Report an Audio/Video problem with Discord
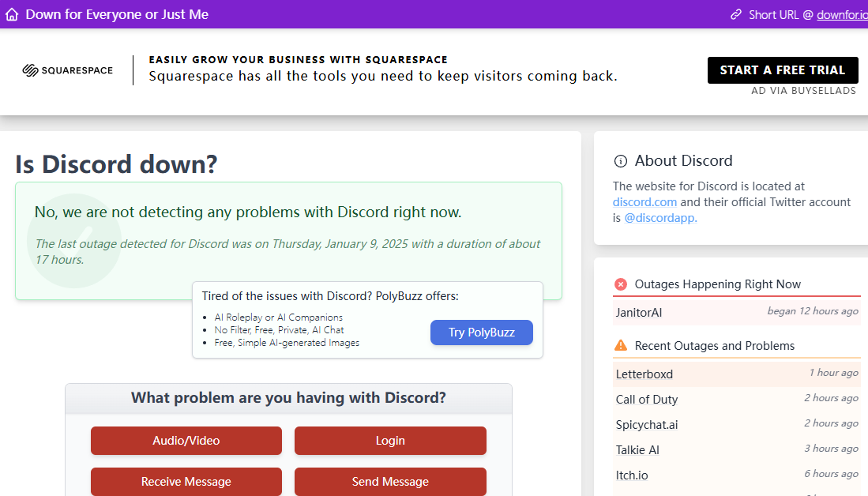This screenshot has height=496, width=868. coord(186,441)
